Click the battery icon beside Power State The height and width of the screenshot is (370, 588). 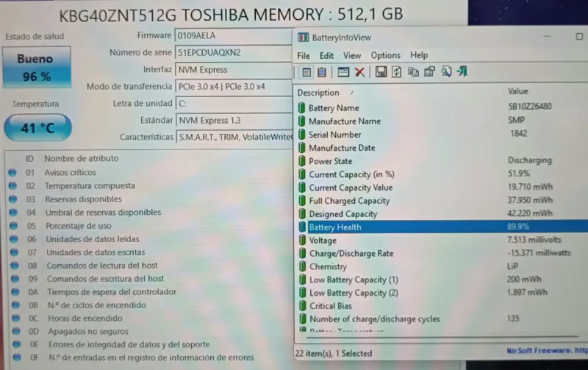tap(302, 161)
